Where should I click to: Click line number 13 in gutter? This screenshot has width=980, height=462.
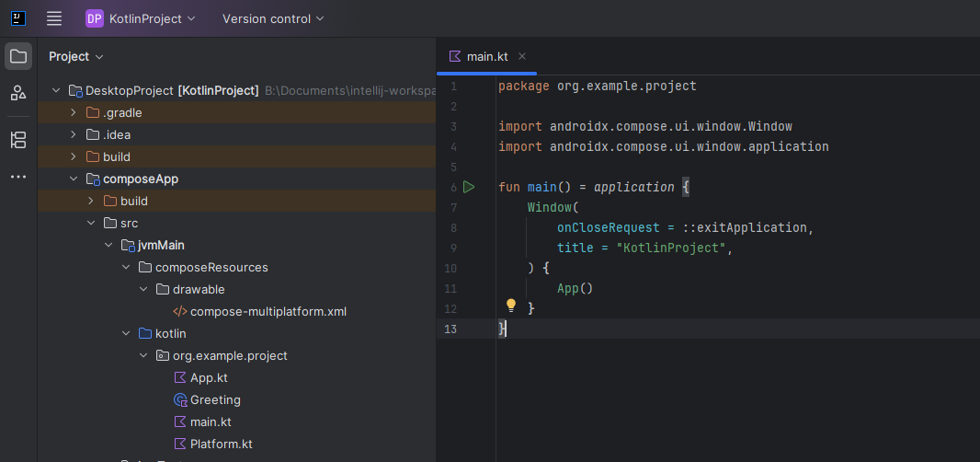pos(450,329)
